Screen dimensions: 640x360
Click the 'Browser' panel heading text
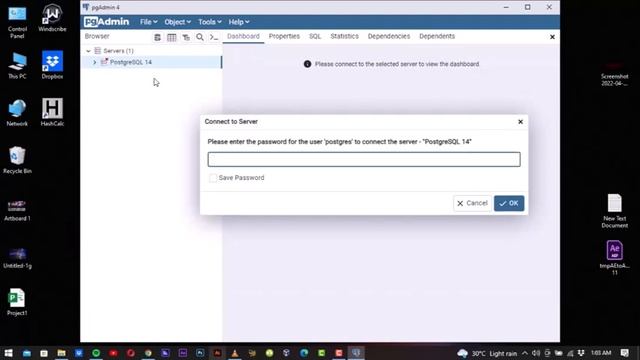[97, 36]
